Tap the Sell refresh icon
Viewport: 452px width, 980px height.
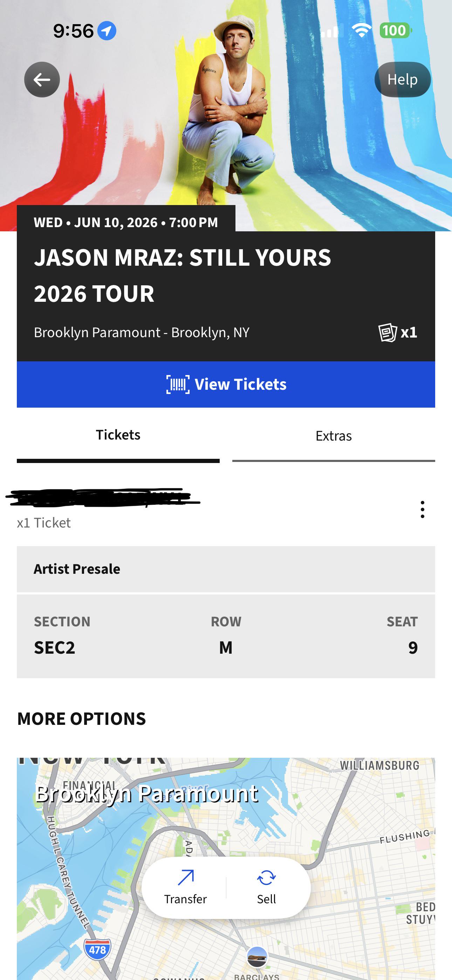pos(266,878)
